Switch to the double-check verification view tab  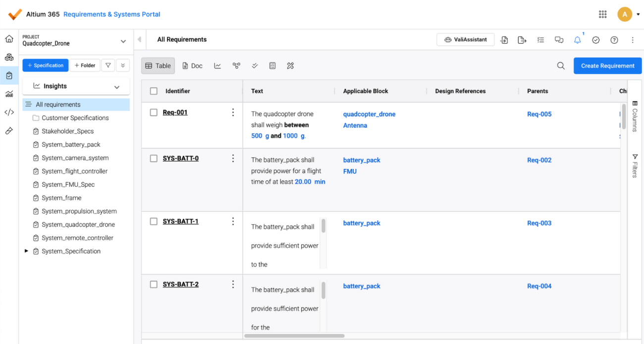point(255,65)
